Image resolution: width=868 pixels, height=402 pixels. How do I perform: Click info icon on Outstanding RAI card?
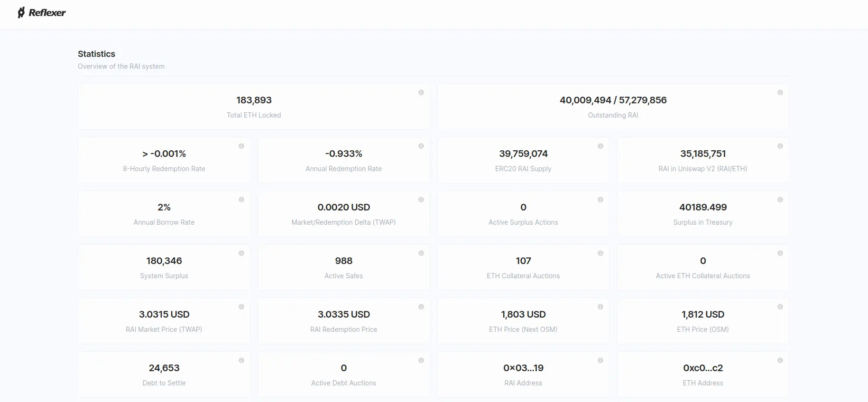tap(780, 92)
